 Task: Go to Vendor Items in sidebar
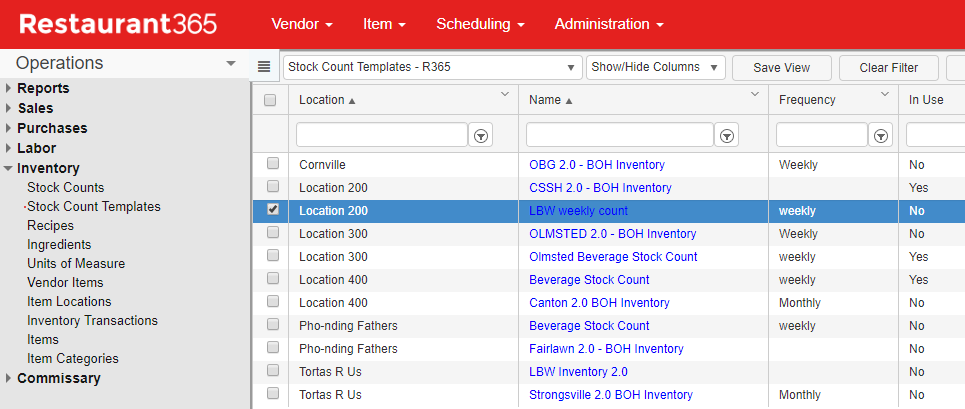[65, 283]
